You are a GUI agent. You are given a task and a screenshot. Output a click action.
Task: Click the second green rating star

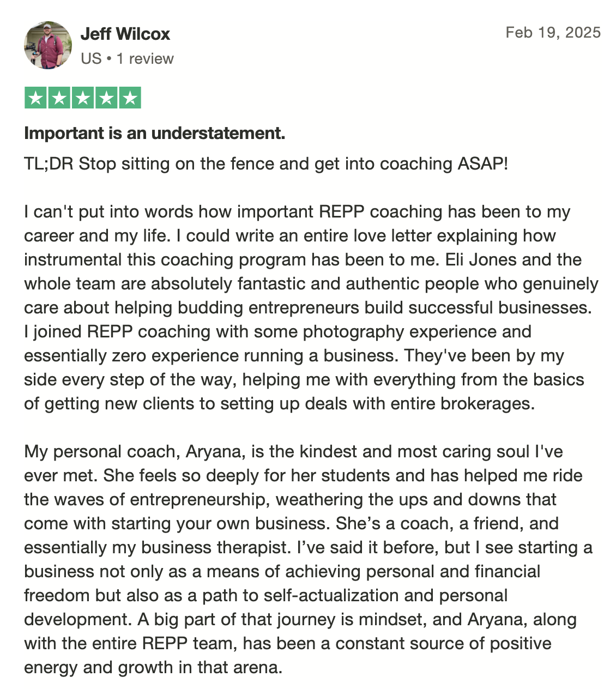(x=59, y=98)
